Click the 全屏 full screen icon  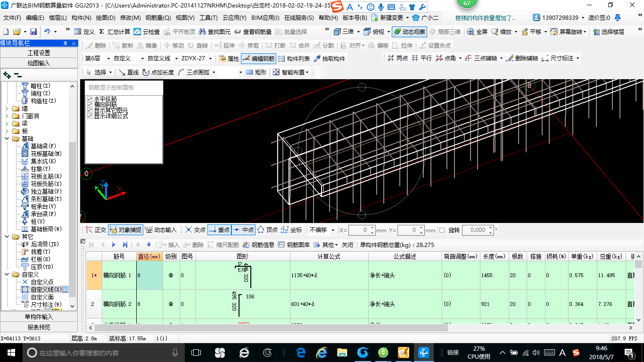[x=477, y=32]
